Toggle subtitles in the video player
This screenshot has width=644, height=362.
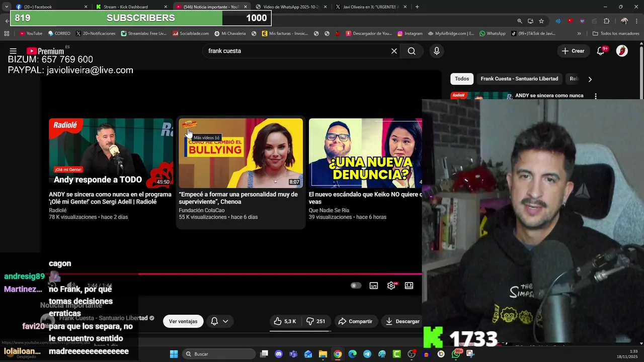(374, 286)
